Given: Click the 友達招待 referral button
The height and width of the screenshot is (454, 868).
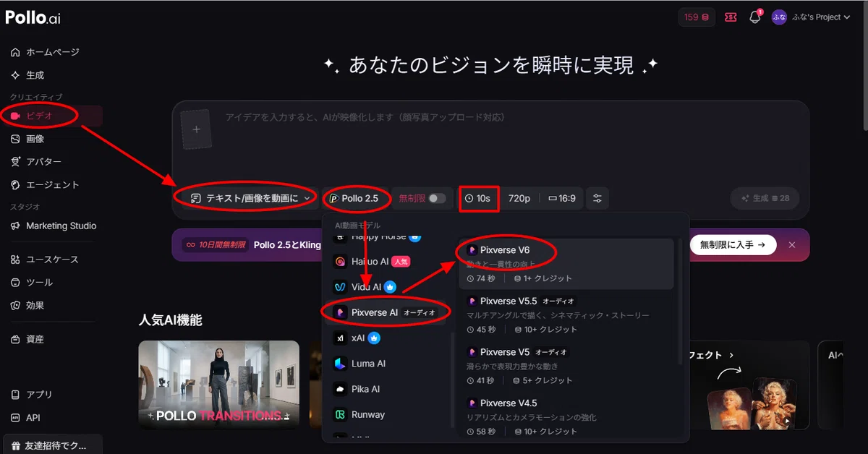Looking at the screenshot, I should click(x=52, y=444).
